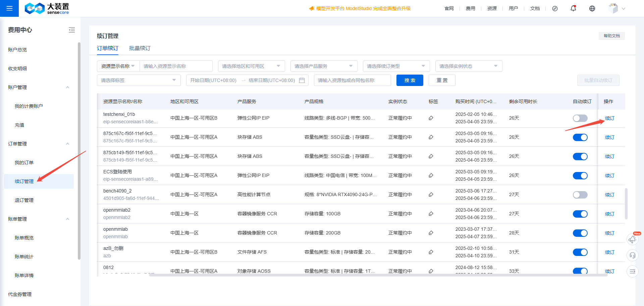
Task: Edit tag for azB_勿删 row
Action: (431, 252)
